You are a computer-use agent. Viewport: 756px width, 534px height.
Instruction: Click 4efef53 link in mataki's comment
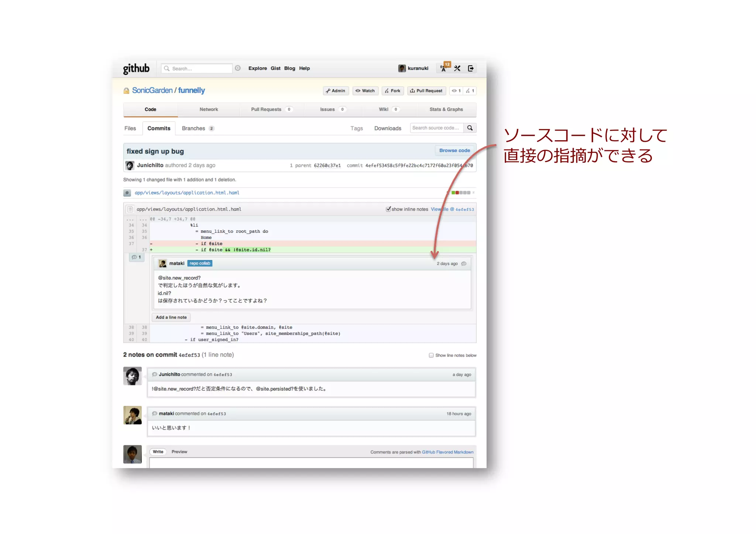click(x=216, y=414)
